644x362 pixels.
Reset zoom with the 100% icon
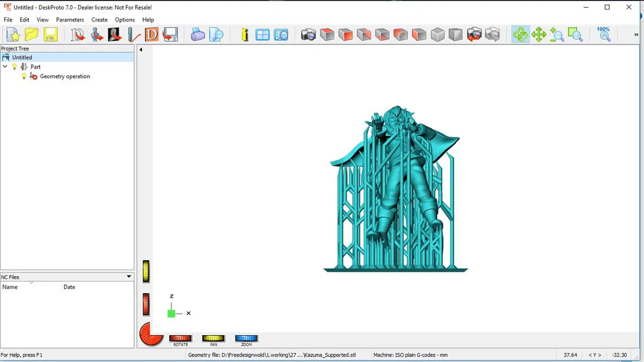tap(603, 34)
